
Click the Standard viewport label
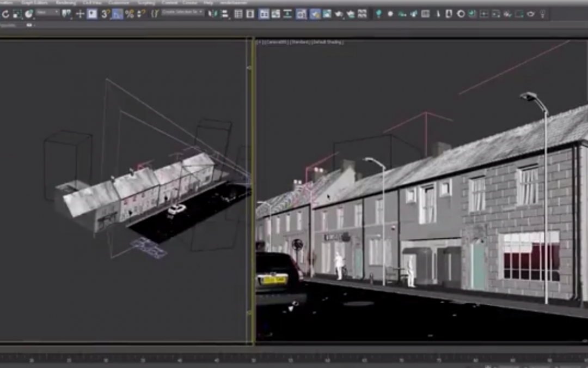(x=300, y=42)
